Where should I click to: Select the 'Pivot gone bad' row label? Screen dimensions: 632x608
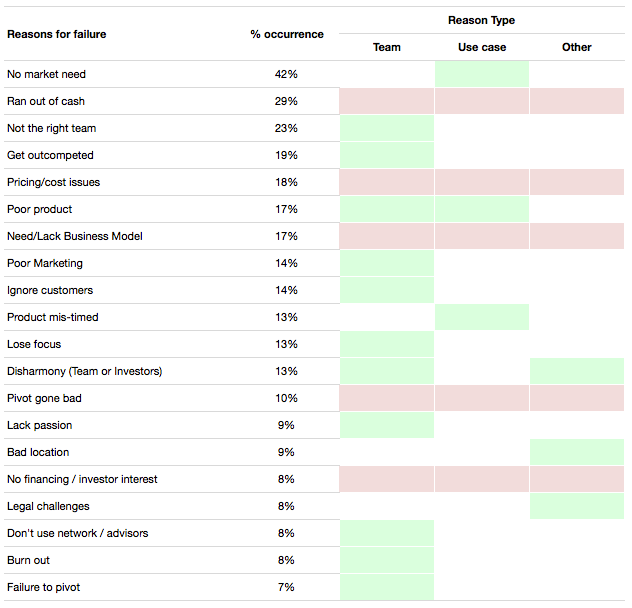coord(44,398)
